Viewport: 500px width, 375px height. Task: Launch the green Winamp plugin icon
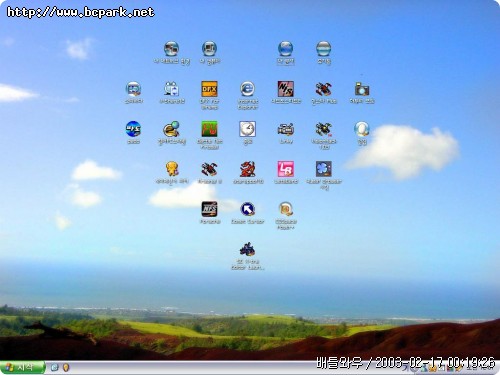pyautogui.click(x=209, y=129)
